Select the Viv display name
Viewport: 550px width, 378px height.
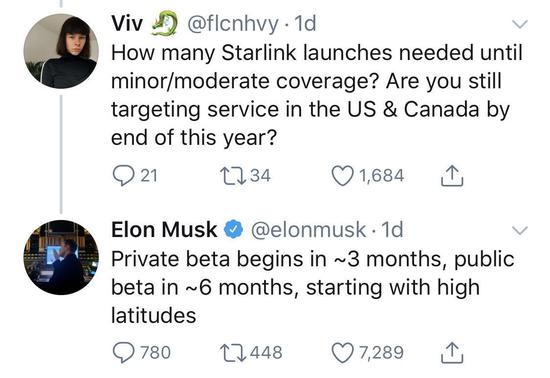pos(127,23)
